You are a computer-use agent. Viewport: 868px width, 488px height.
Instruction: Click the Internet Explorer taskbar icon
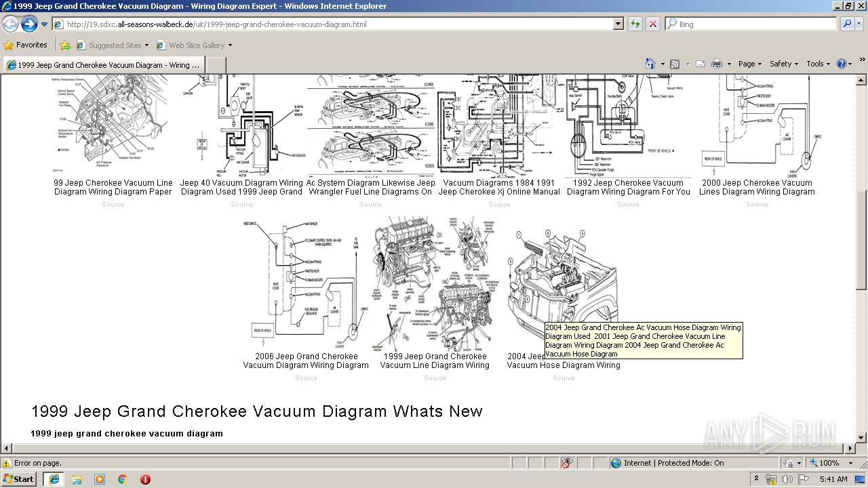[54, 479]
